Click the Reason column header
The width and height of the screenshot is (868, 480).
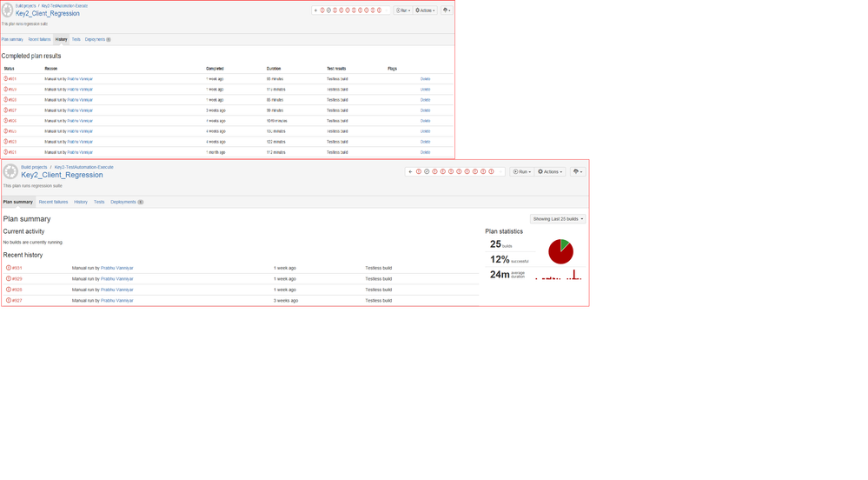click(x=51, y=68)
